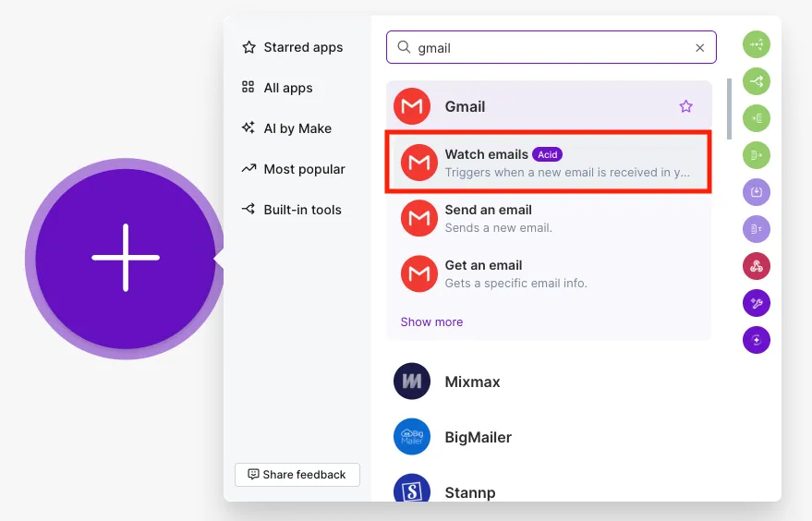
Task: Click the results list scrollbar thumb
Action: coord(729,109)
